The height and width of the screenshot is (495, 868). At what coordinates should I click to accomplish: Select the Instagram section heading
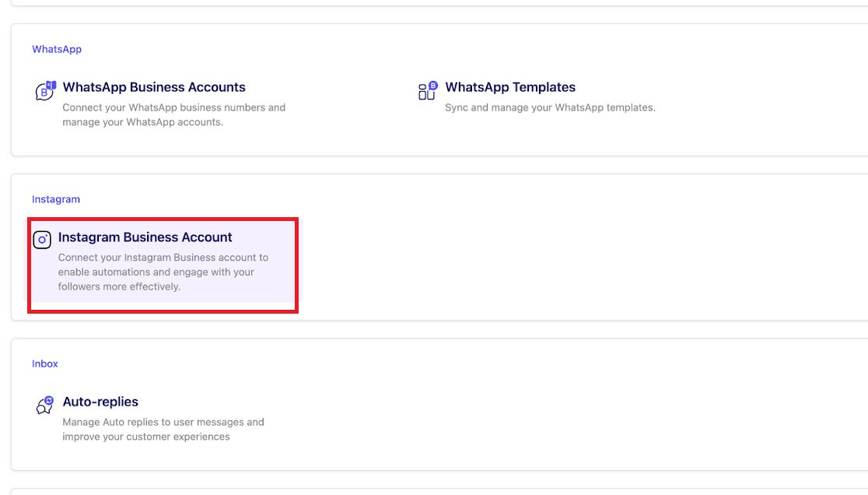pyautogui.click(x=56, y=199)
